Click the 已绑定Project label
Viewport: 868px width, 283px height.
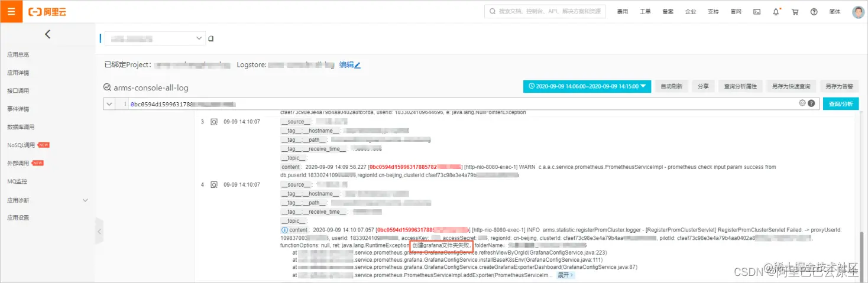[x=128, y=65]
